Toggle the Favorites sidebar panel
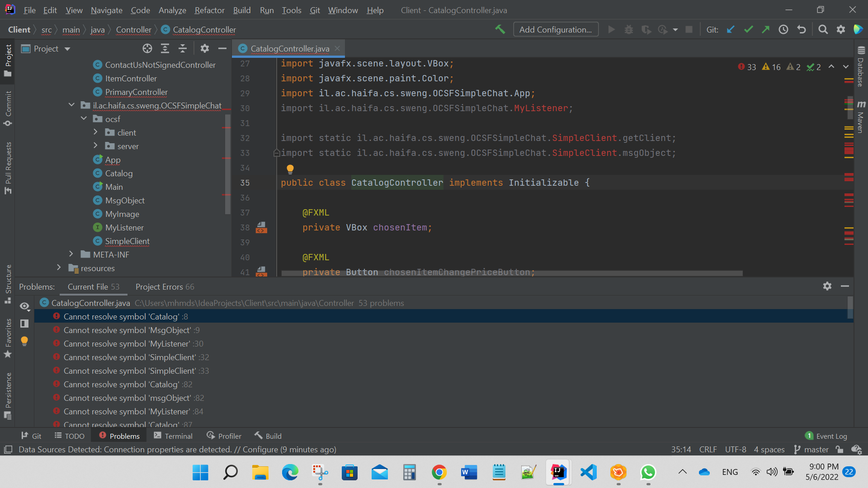868x488 pixels. pyautogui.click(x=8, y=338)
